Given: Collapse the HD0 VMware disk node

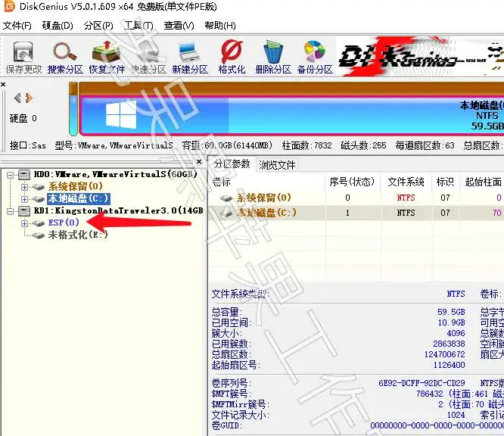Looking at the screenshot, I should [x=11, y=175].
